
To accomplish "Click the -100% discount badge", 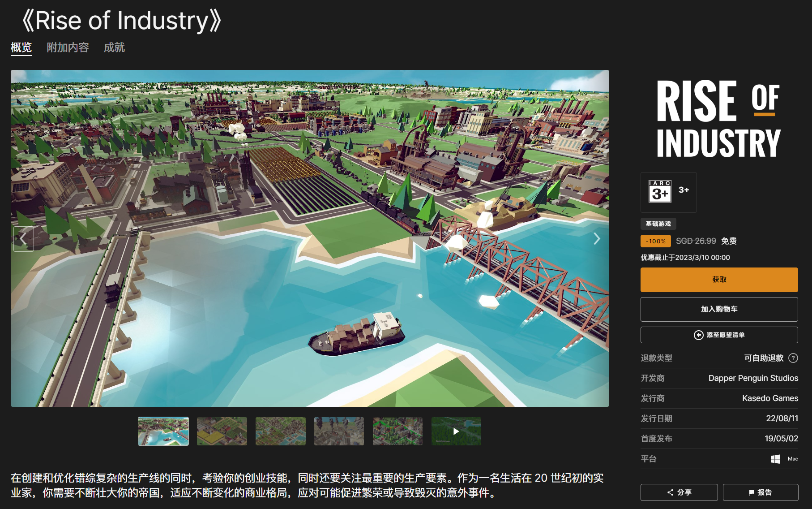I will point(655,241).
